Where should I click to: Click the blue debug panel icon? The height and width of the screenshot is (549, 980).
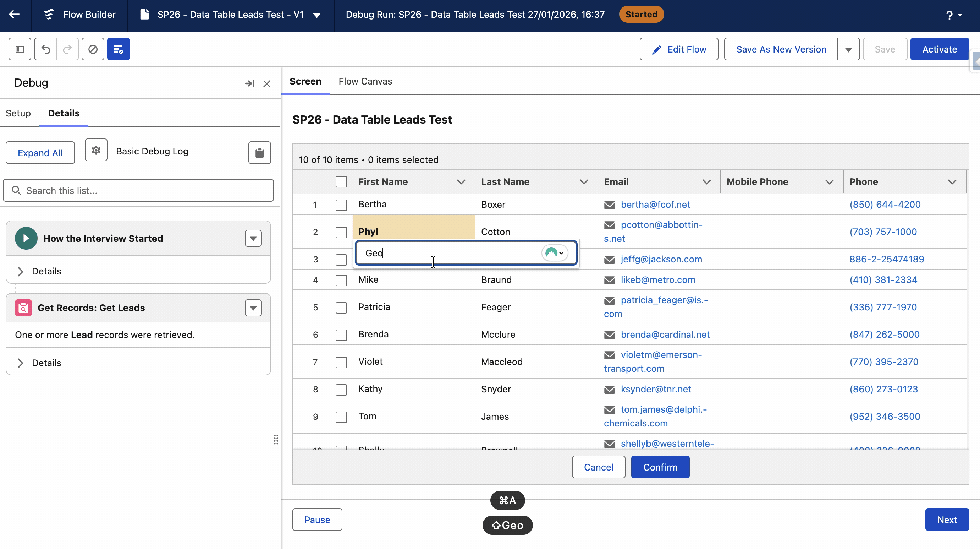[118, 49]
